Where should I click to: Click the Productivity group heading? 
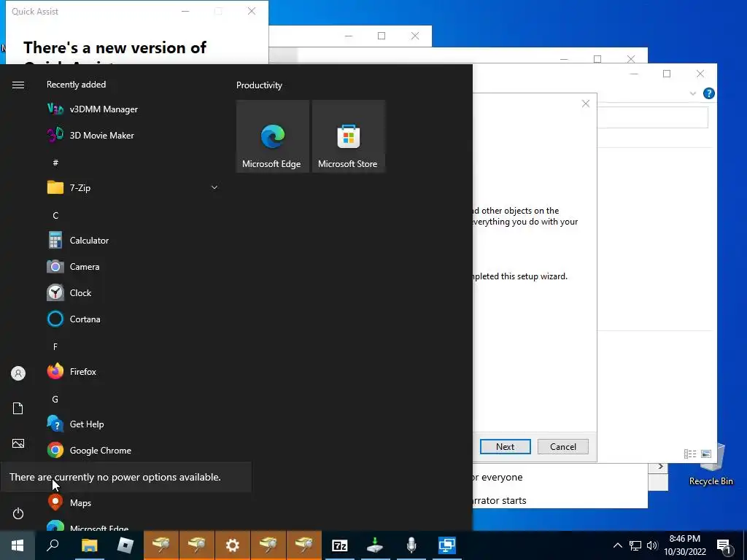(259, 85)
